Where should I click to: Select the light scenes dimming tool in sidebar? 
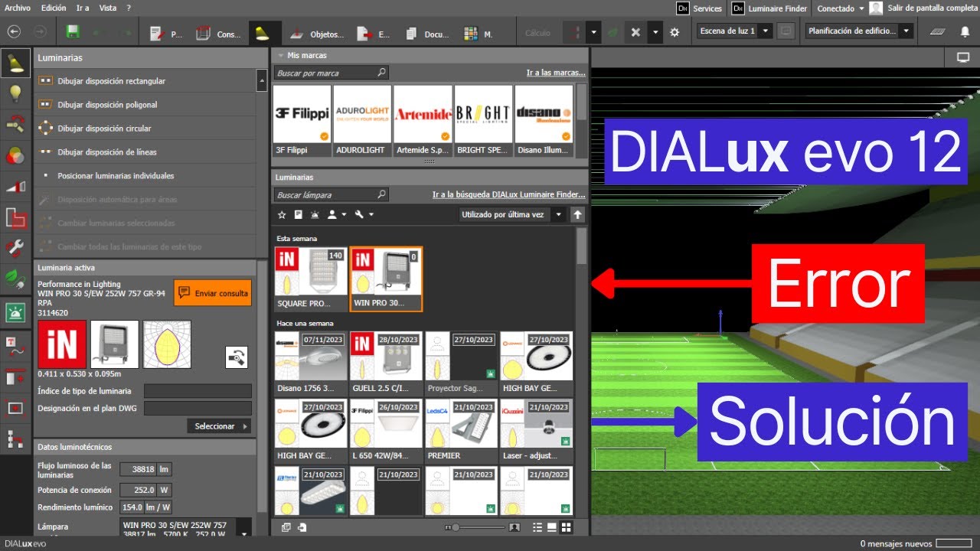(15, 186)
